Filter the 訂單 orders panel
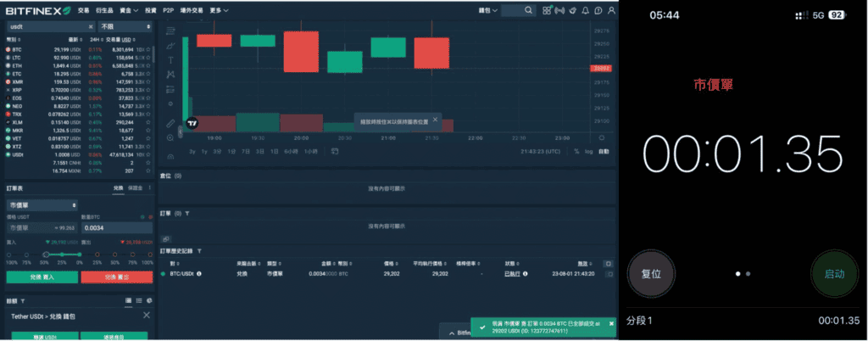868x341 pixels. [187, 213]
